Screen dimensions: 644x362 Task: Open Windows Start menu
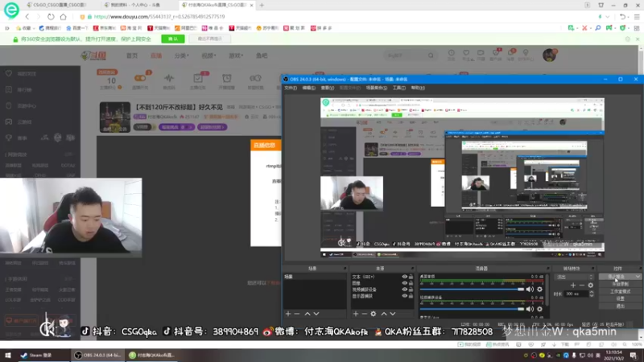pos(8,355)
